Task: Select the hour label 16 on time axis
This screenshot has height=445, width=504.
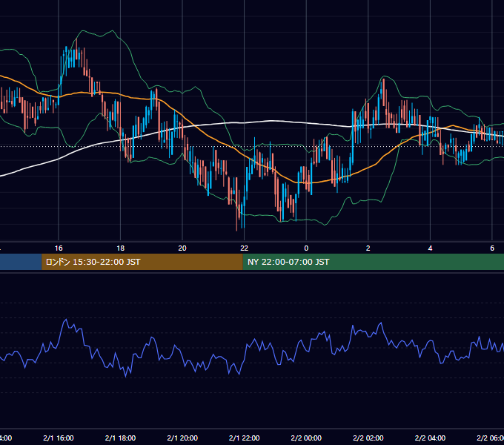Action: point(59,248)
